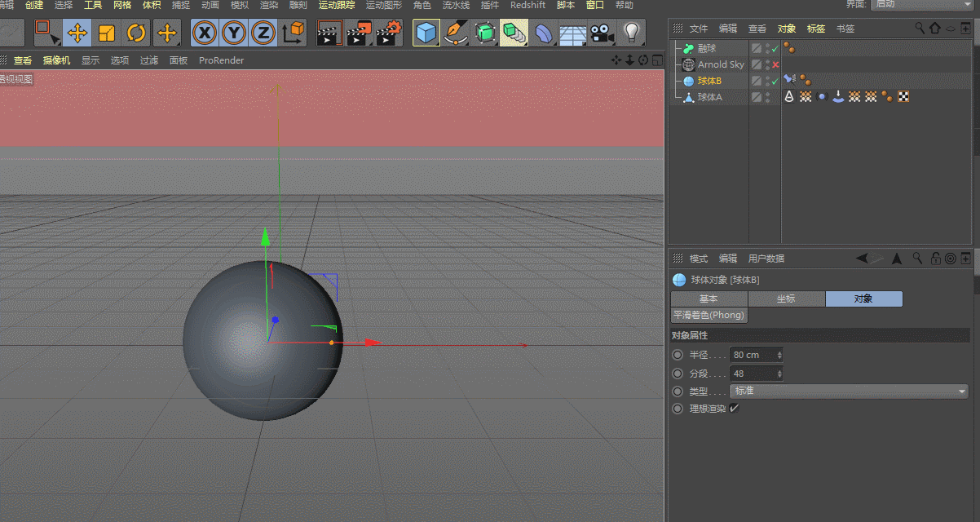Enable Arnold Sky via red X
Image resolution: width=980 pixels, height=522 pixels.
pyautogui.click(x=775, y=65)
